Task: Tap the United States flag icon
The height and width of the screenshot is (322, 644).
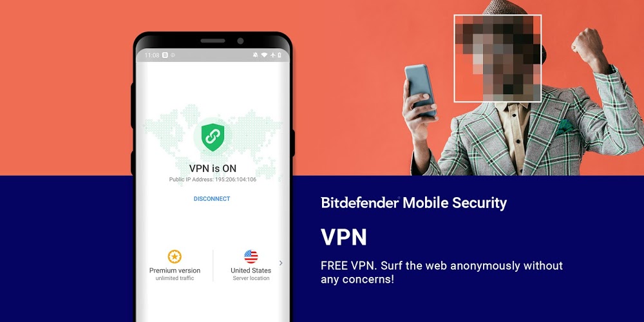Action: tap(251, 257)
